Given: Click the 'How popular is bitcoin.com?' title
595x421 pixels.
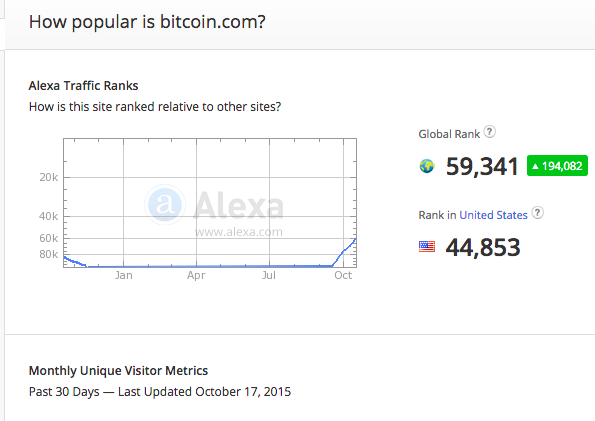Looking at the screenshot, I should pos(147,22).
